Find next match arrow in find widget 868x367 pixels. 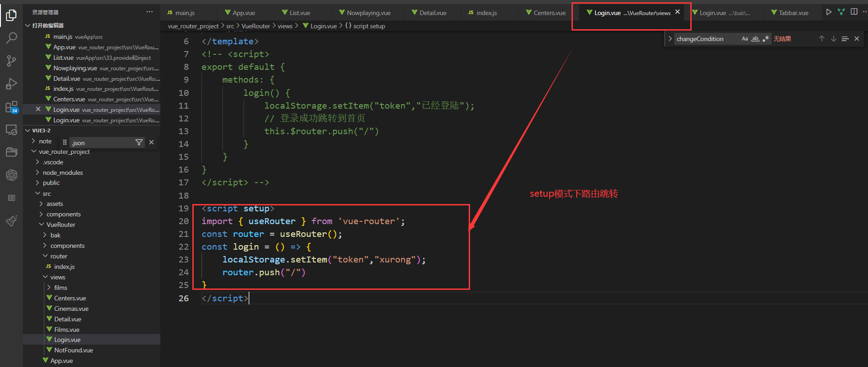(x=833, y=39)
